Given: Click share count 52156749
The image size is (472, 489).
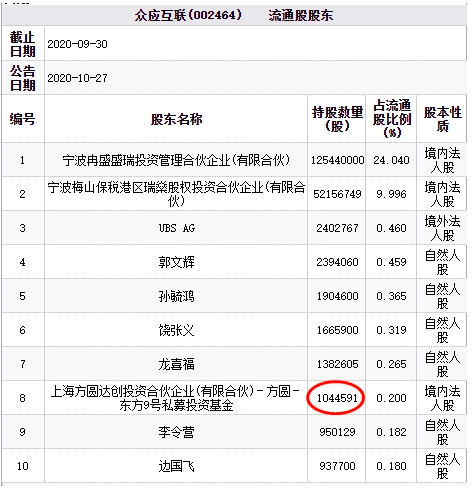Looking at the screenshot, I should point(337,194).
